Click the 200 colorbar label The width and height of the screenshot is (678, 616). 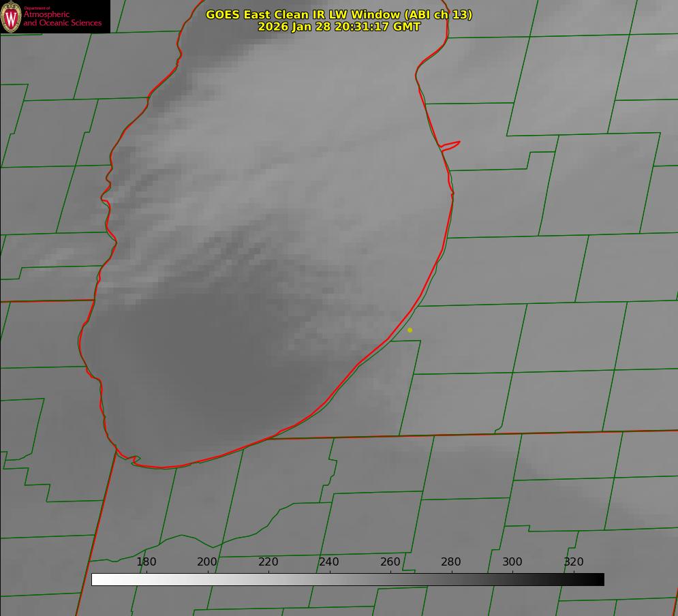(207, 562)
